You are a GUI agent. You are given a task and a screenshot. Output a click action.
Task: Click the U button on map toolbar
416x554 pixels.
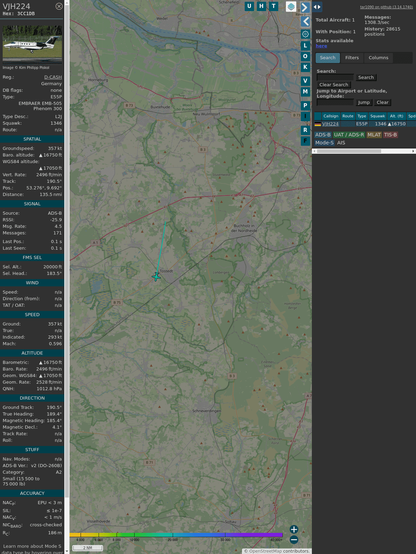[249, 6]
